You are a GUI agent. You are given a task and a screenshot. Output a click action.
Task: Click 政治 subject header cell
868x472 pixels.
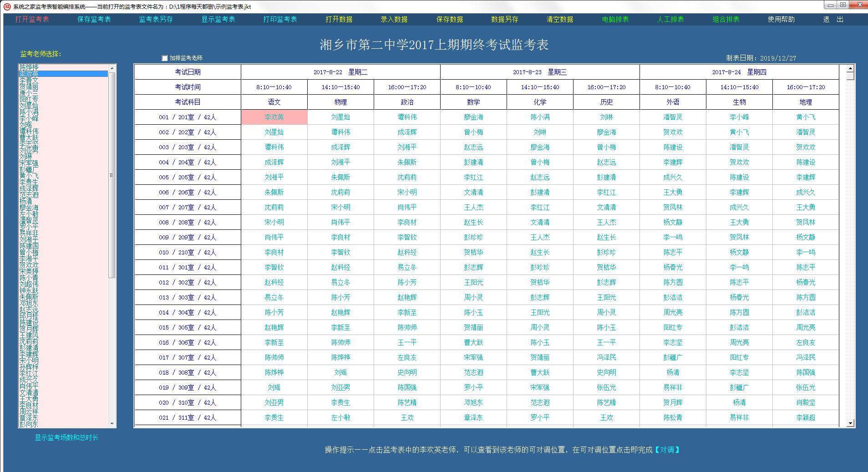407,102
